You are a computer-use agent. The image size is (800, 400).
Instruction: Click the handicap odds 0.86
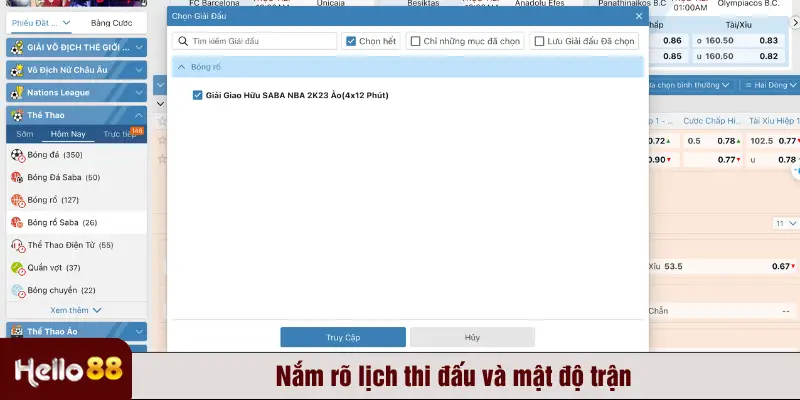[672, 41]
